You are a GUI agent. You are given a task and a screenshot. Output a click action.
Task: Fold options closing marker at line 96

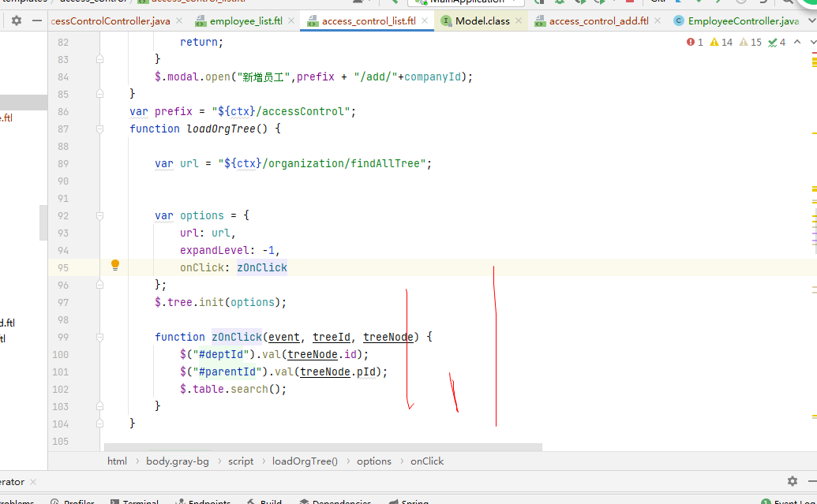[99, 285]
